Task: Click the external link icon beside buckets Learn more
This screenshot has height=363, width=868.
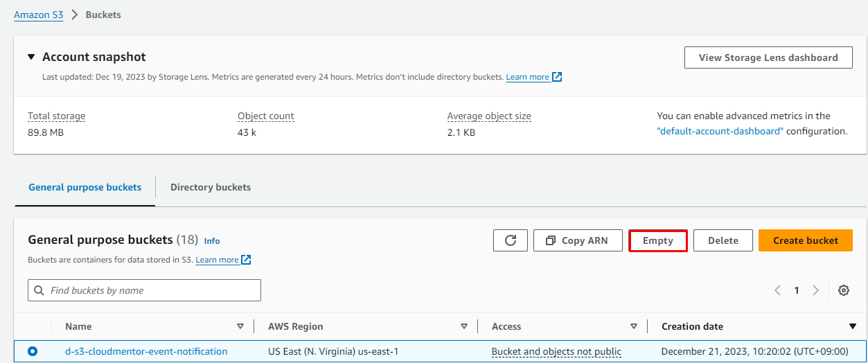Action: click(x=246, y=260)
